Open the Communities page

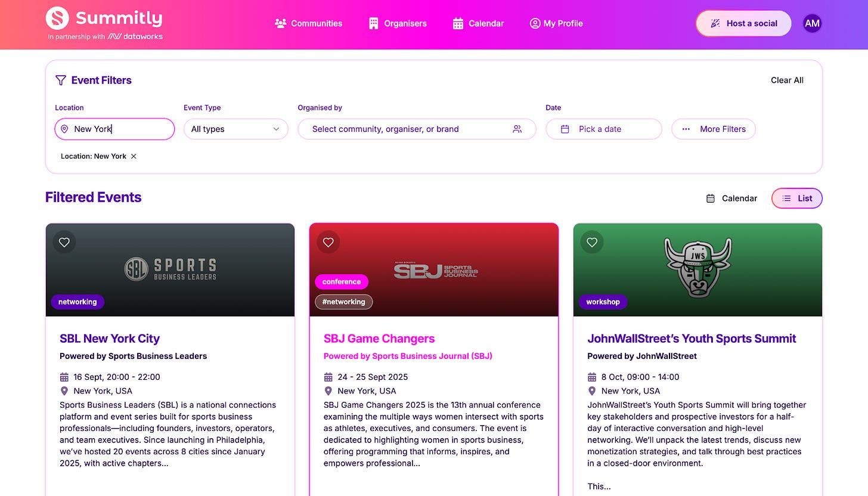click(x=308, y=23)
